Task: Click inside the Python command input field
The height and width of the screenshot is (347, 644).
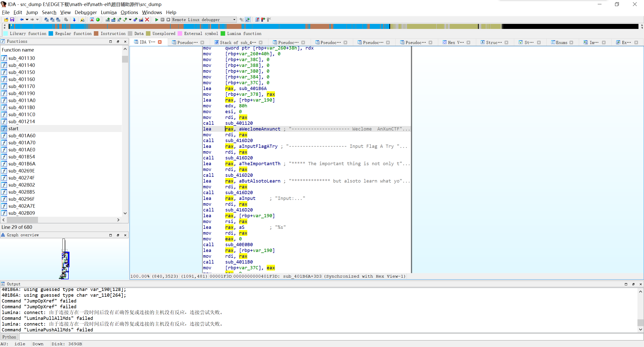Action: point(327,337)
